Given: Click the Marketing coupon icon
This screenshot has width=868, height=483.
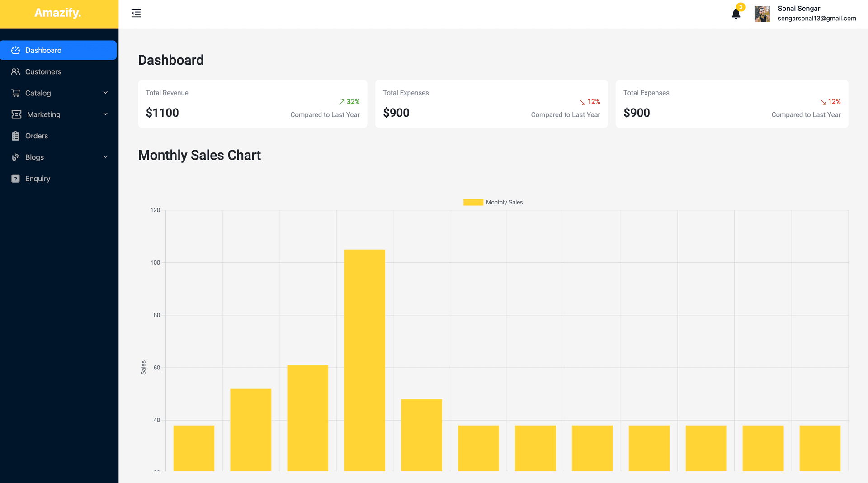Looking at the screenshot, I should pyautogui.click(x=16, y=114).
